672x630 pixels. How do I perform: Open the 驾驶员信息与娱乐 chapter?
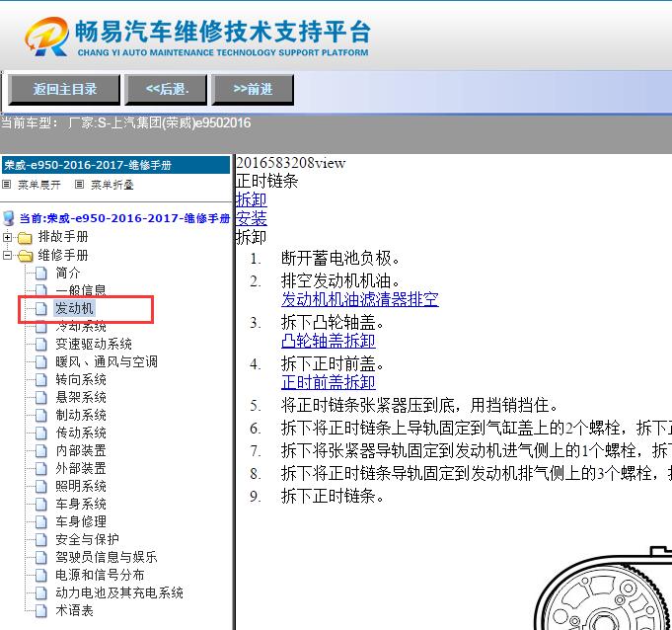click(107, 557)
